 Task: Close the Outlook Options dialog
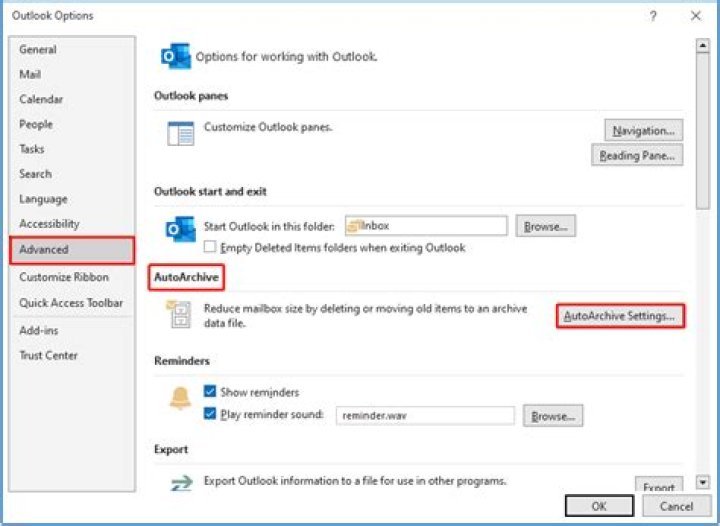(x=696, y=16)
